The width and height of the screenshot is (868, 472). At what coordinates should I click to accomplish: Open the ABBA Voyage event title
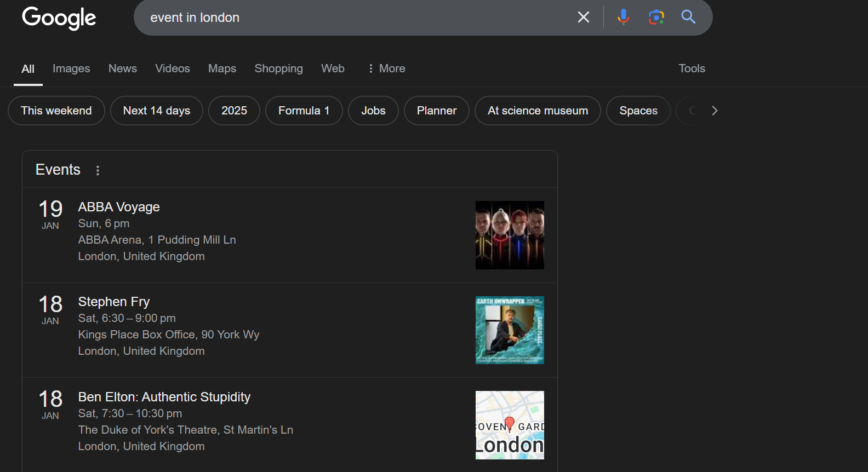pos(119,207)
